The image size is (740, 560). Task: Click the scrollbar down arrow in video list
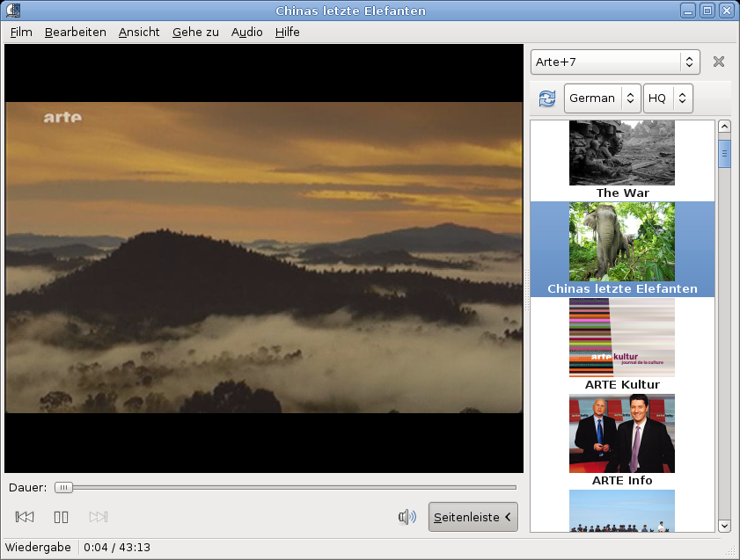(x=724, y=526)
